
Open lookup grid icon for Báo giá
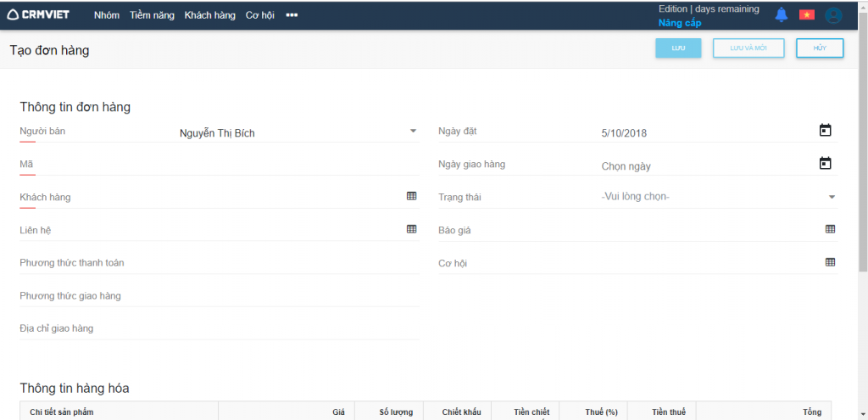click(830, 229)
